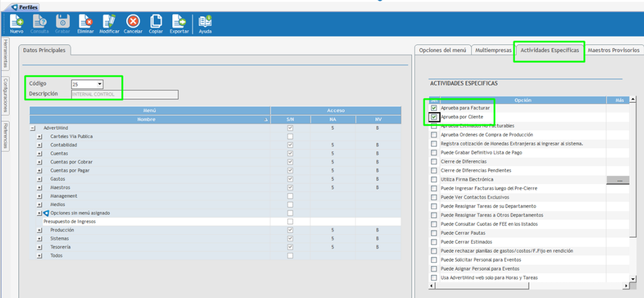Check Cierre de Diferencias Pendientes
Screen dimensions: 644x298
434,171
